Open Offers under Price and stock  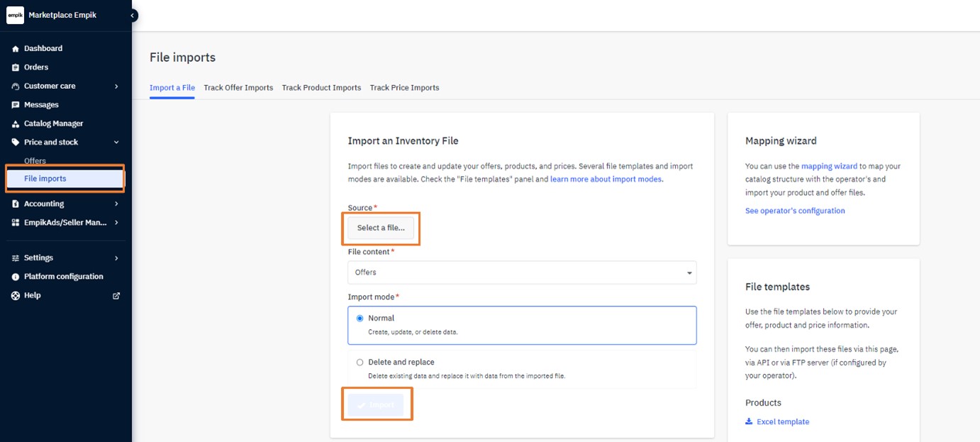coord(35,161)
